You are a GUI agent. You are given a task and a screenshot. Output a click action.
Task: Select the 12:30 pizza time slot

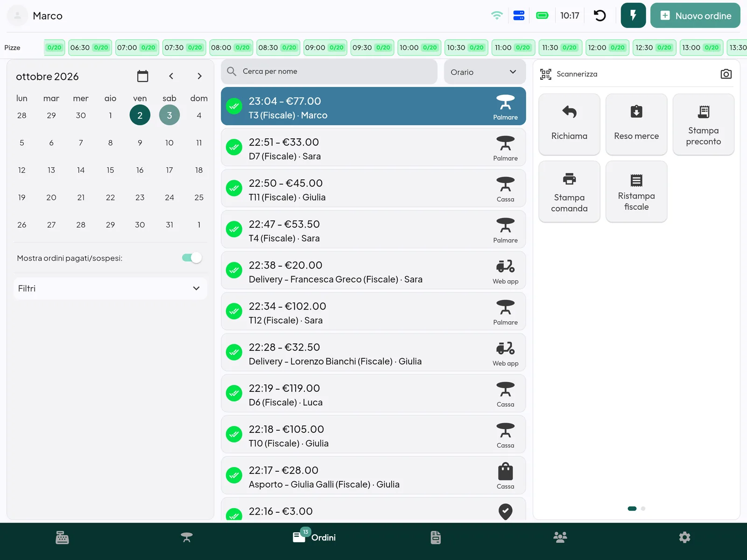pyautogui.click(x=654, y=48)
